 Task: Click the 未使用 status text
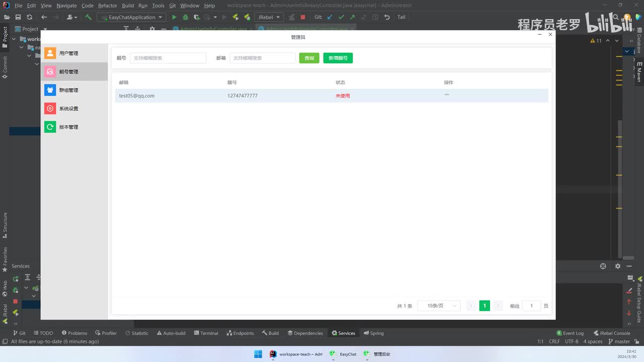click(343, 96)
